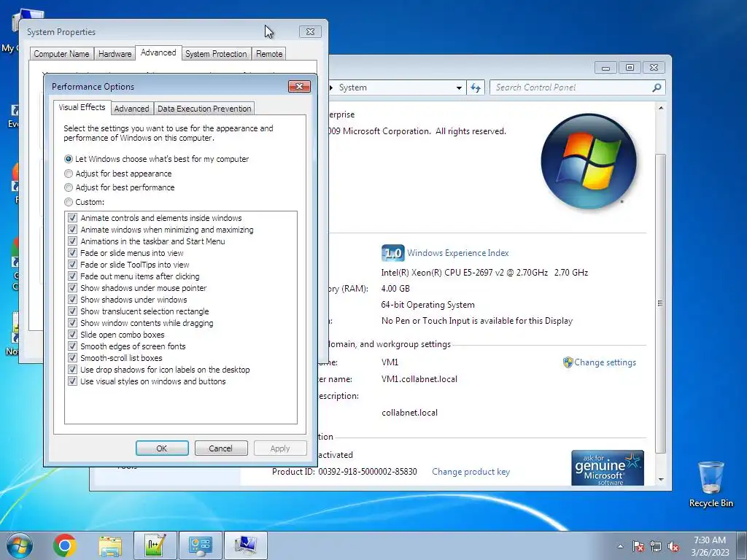Confirm Performance Options with OK
The image size is (747, 560).
(162, 448)
